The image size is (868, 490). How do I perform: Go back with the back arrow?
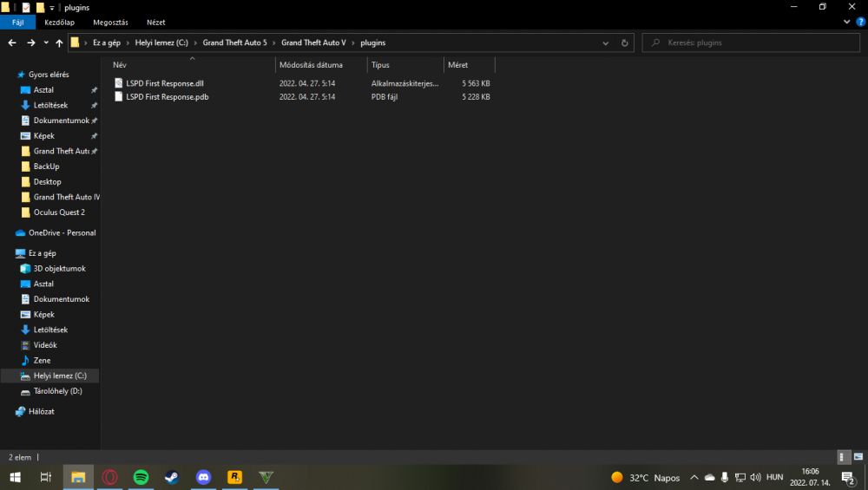(12, 42)
